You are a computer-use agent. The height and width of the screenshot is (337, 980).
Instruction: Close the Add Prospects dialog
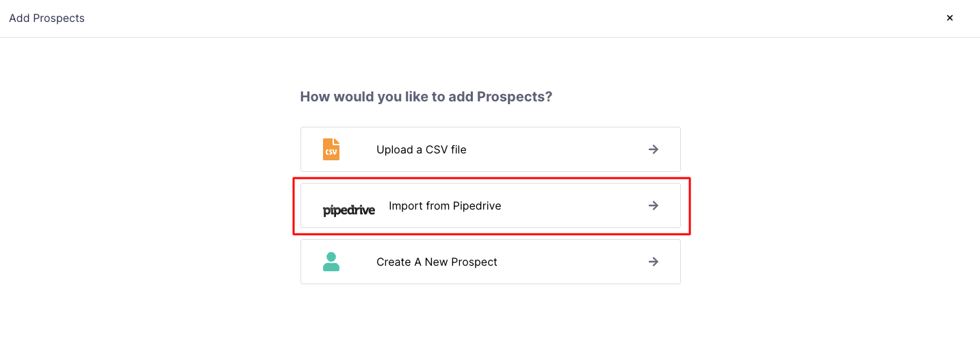point(949,18)
